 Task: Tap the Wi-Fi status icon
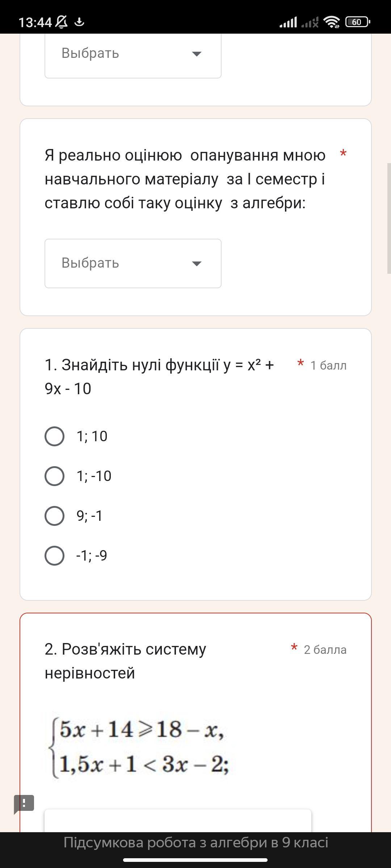332,22
